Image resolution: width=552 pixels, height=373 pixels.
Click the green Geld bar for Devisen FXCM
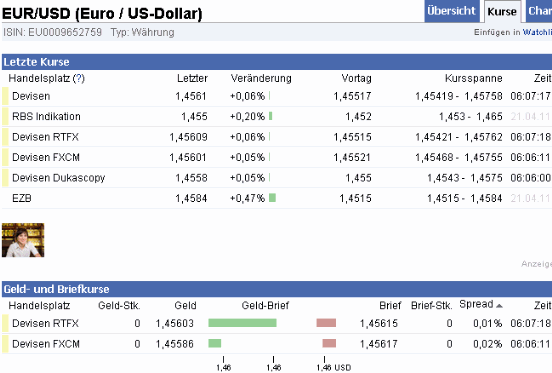215,343
